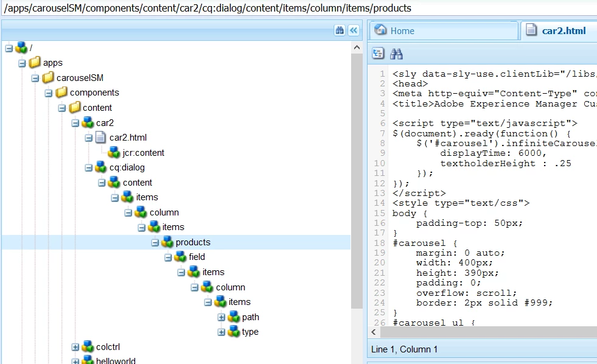Expand the colctrl node

[75, 347]
